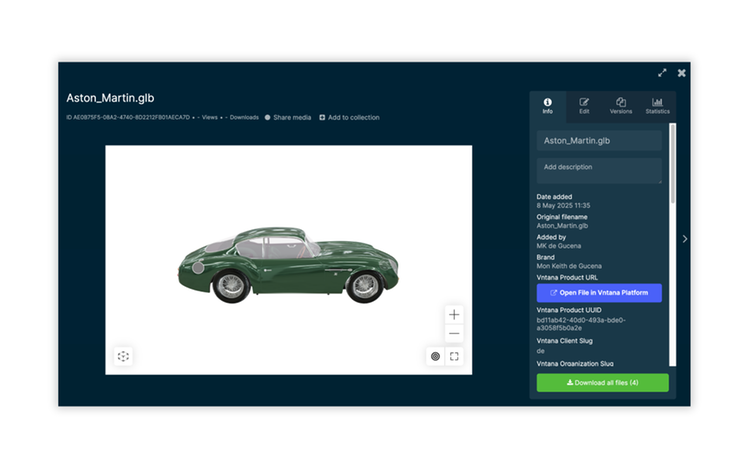
Task: Click the Vntana Client Slug value 'de'
Action: click(540, 351)
